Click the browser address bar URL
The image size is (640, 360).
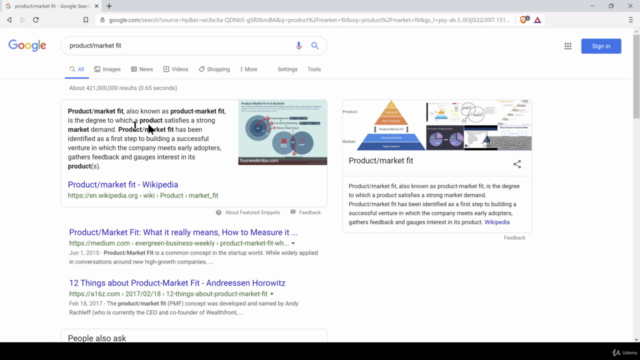(309, 20)
